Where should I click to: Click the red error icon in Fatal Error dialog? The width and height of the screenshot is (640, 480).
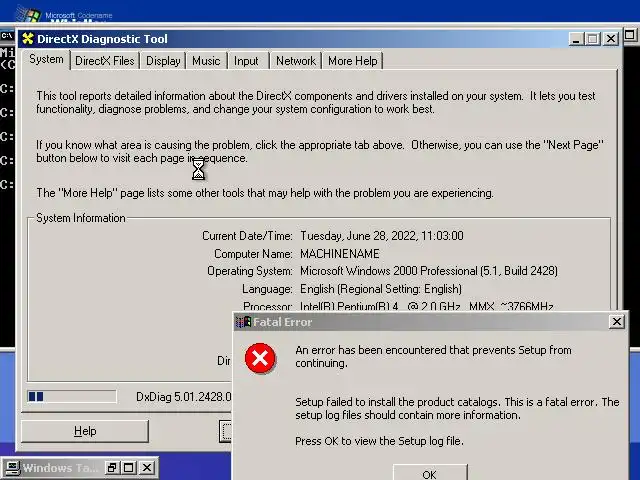click(x=260, y=358)
